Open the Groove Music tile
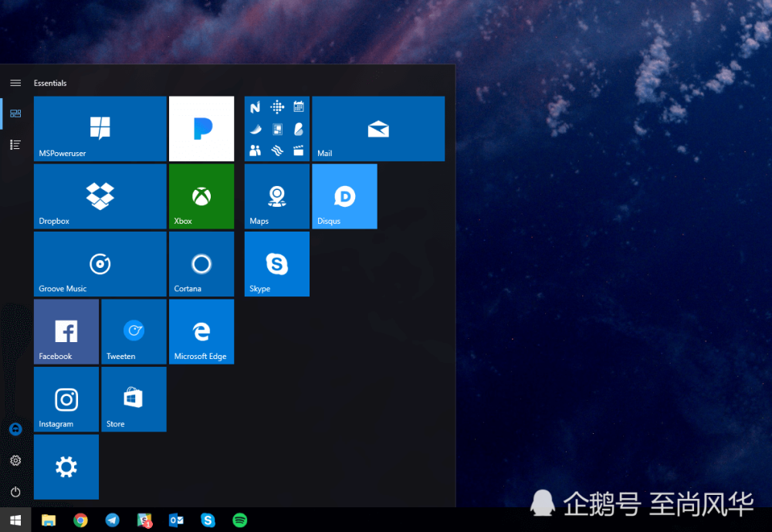Screen dimensions: 772x532 click(x=100, y=264)
